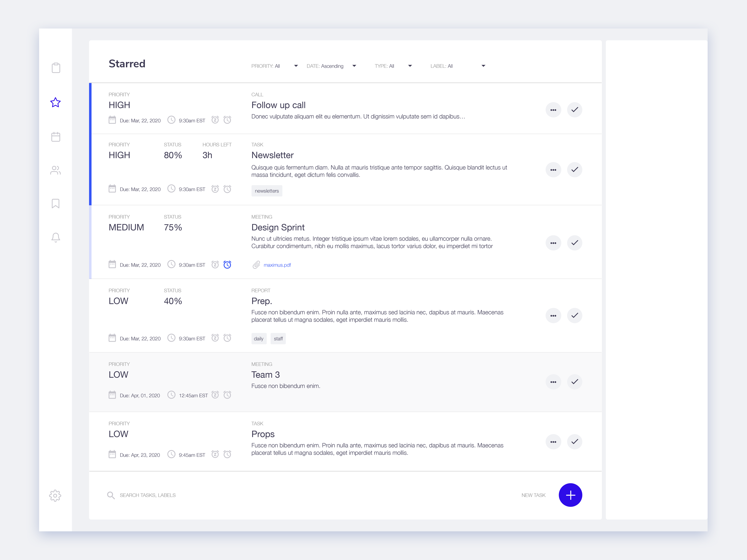Click calendar icon on Follow up call row
Viewport: 747px width, 560px height.
pos(112,120)
